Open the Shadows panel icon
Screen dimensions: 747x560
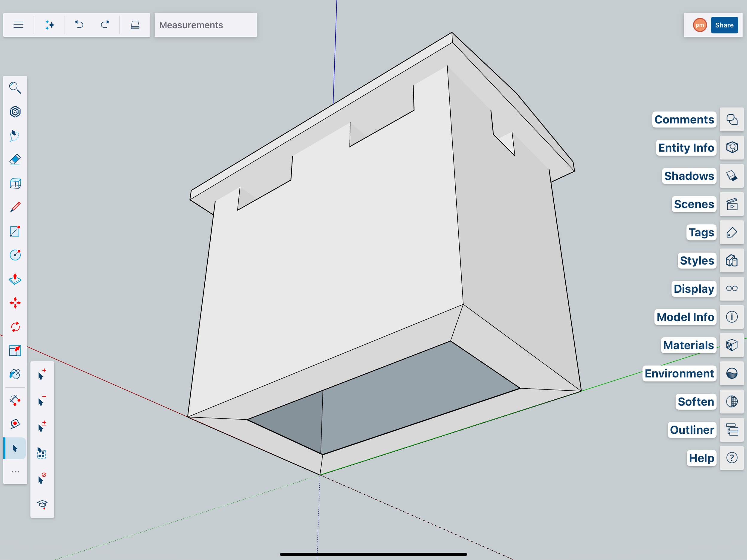click(x=732, y=176)
